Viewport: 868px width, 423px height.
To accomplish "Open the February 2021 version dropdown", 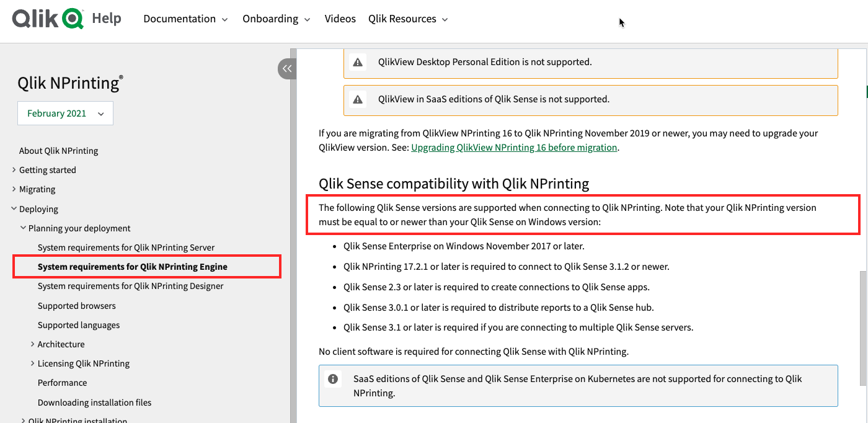I will [64, 113].
